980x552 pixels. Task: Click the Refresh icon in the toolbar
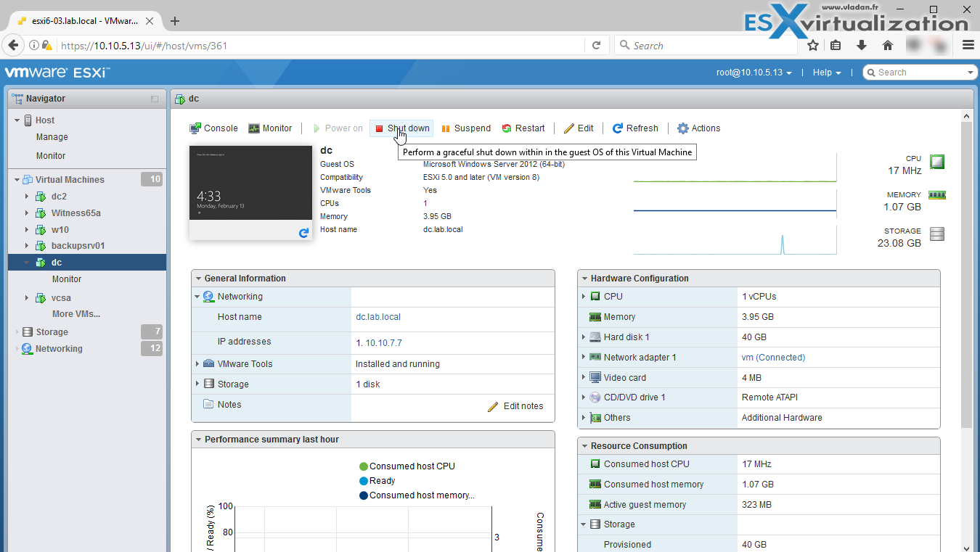(634, 128)
